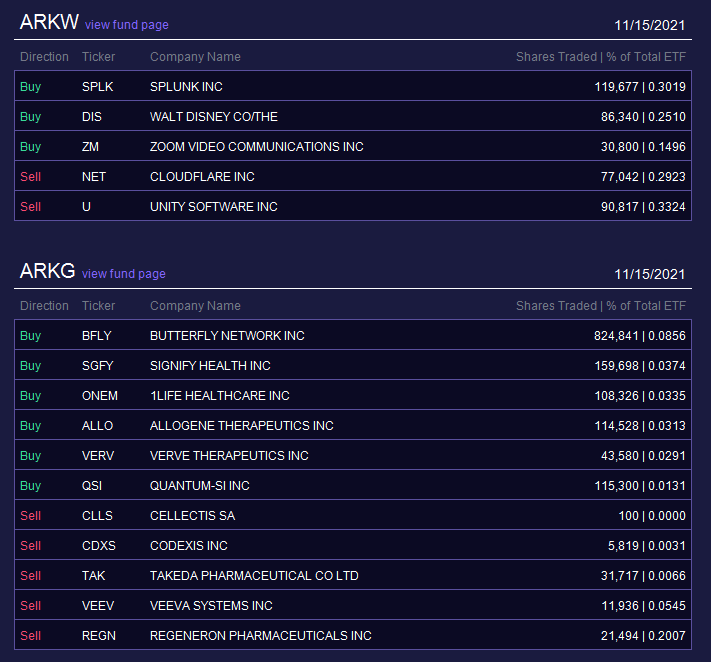
Task: Open ARKG view fund page link
Action: [x=123, y=274]
